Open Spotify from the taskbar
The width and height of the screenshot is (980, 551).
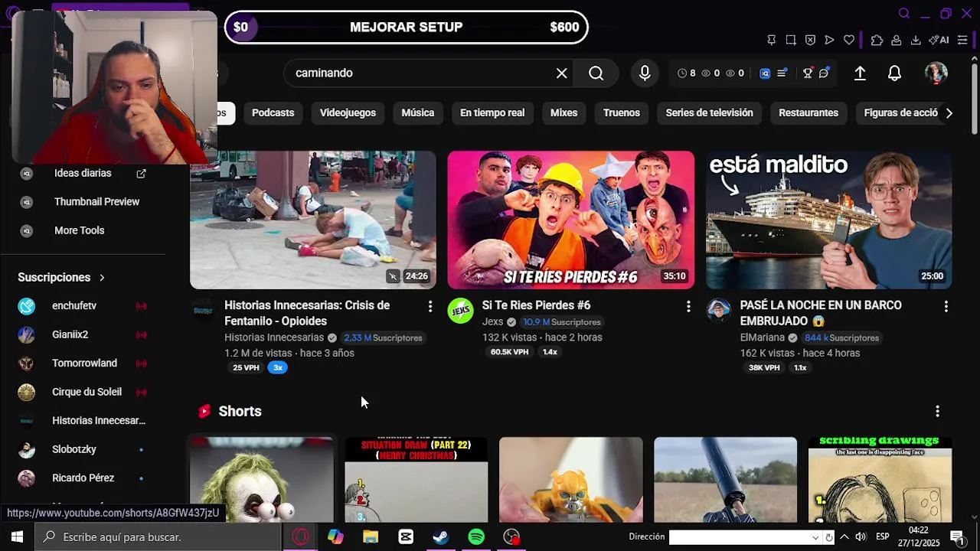click(x=476, y=537)
